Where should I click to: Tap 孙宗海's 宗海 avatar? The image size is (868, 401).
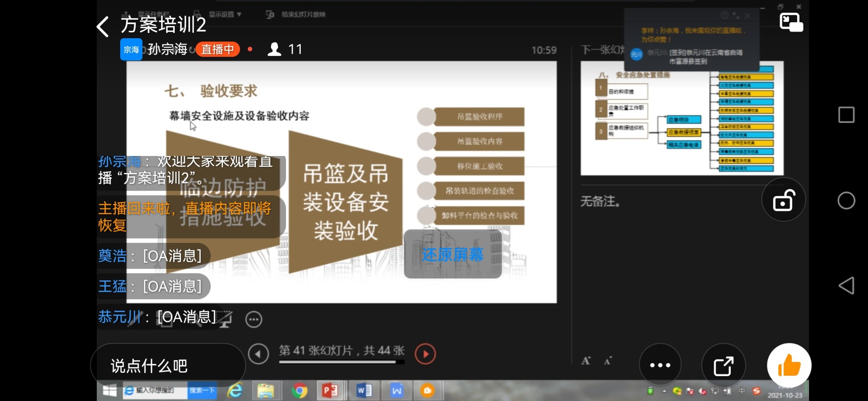coord(131,50)
